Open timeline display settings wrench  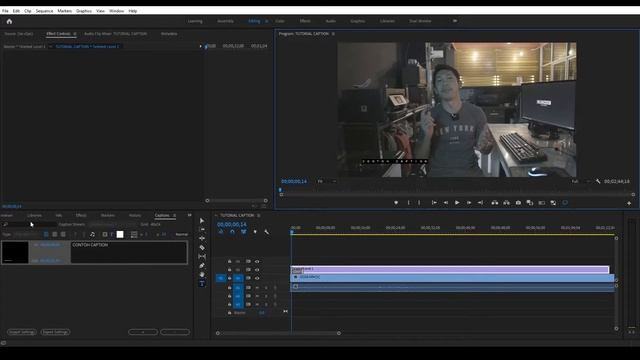coord(267,232)
